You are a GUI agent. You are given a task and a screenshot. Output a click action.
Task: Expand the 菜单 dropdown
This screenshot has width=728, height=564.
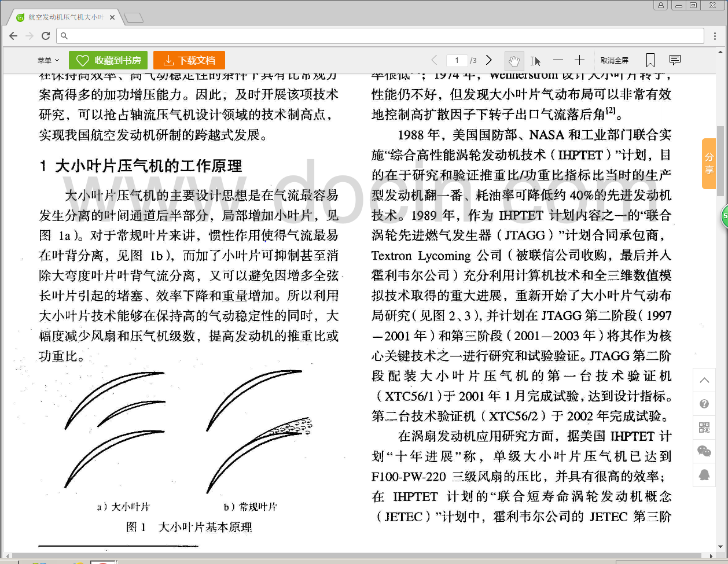click(x=49, y=60)
